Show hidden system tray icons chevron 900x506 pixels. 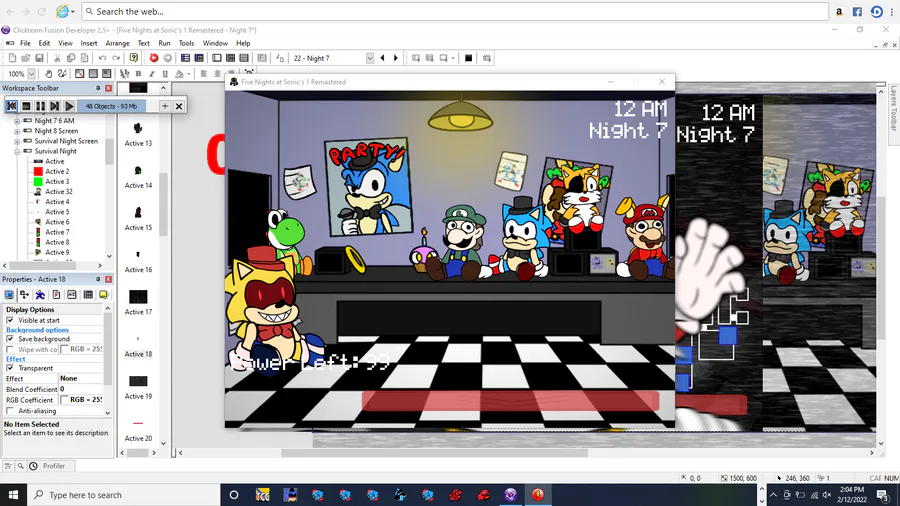[774, 495]
